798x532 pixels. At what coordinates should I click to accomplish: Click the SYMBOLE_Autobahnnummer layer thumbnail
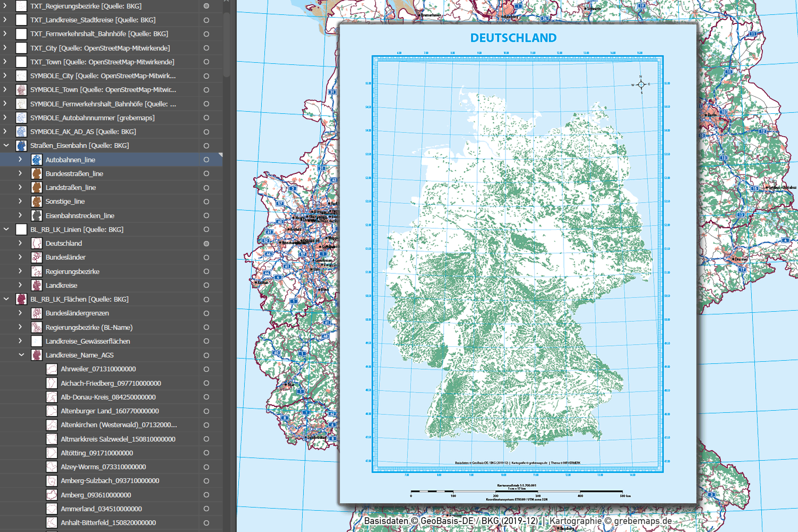coord(21,118)
